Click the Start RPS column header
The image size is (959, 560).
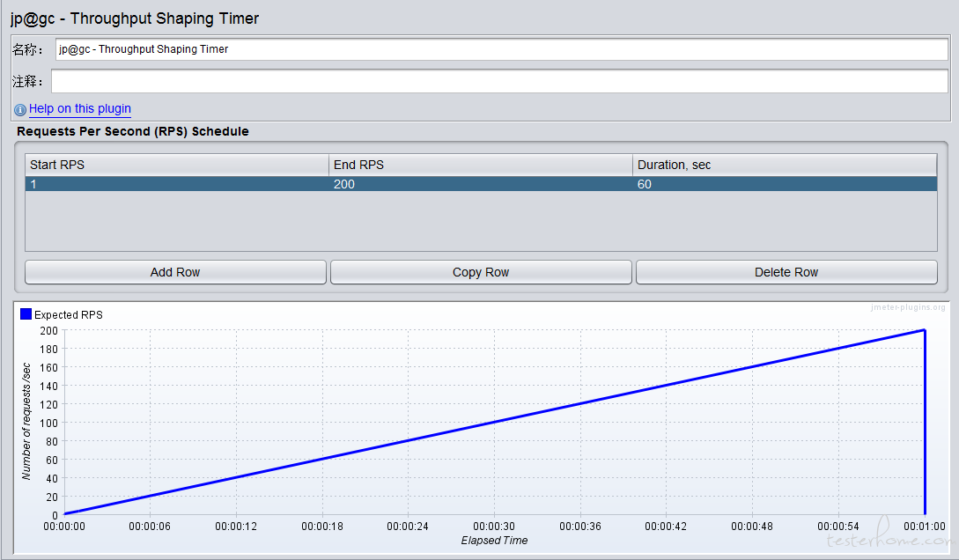[x=176, y=165]
